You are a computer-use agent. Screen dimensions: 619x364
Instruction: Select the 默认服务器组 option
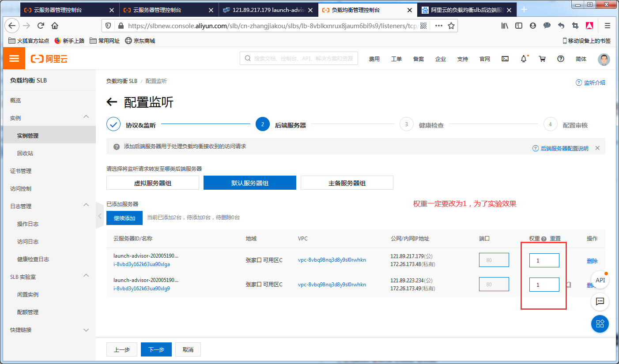(x=250, y=183)
